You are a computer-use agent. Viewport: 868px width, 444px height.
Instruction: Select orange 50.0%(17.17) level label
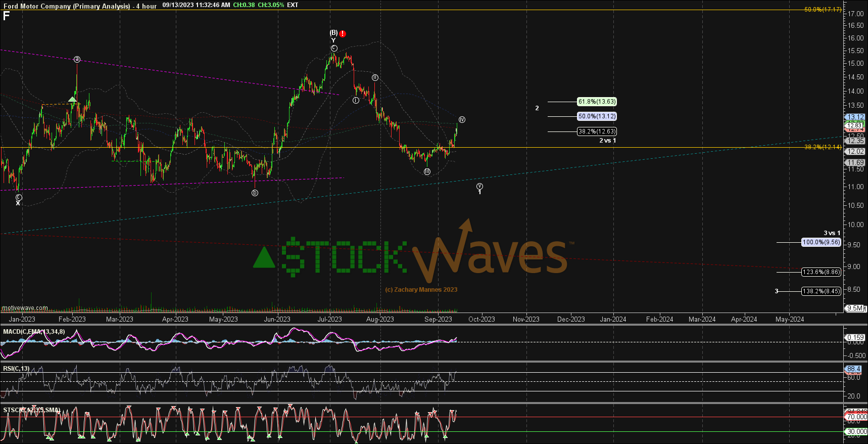pyautogui.click(x=823, y=10)
